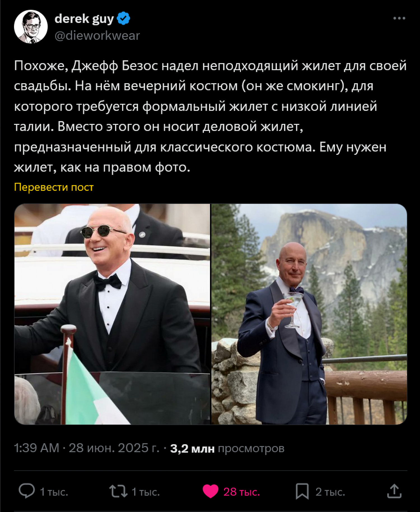Screen dimensions: 420x512
Task: Click the Перевести пост link
Action: tap(54, 187)
